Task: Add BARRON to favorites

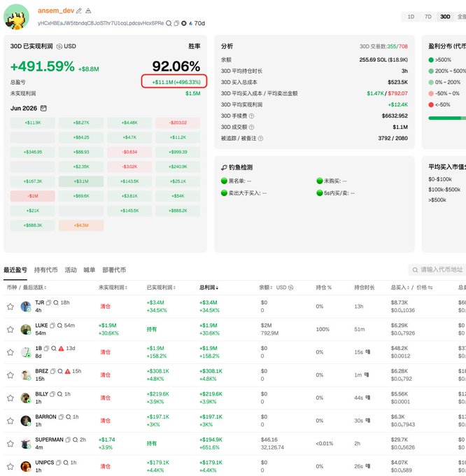Action: point(10,421)
